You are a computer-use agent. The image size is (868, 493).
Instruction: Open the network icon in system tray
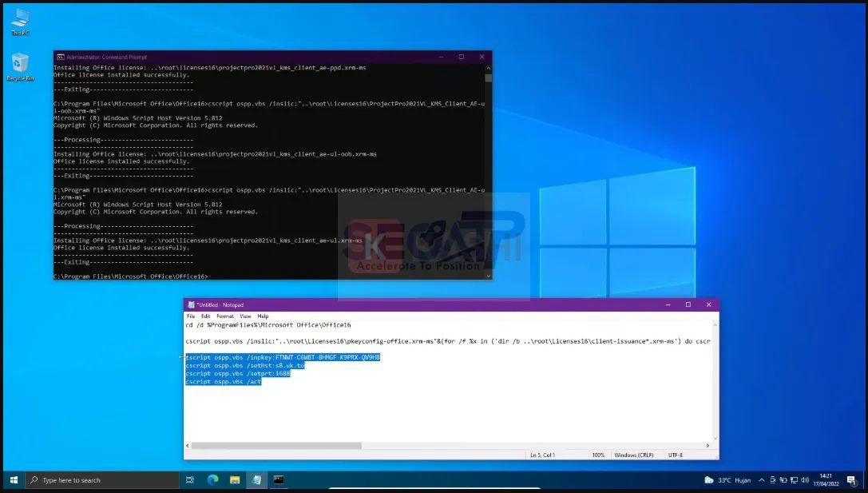pos(794,479)
